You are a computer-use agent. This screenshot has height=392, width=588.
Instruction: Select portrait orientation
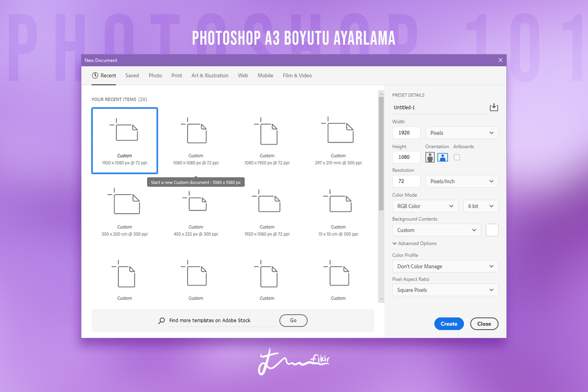[x=430, y=157]
